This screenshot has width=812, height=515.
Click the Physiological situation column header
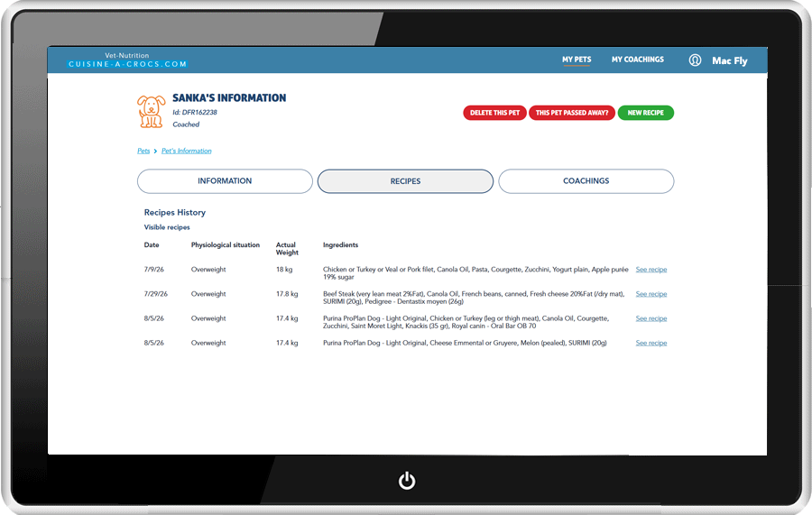[x=226, y=244]
